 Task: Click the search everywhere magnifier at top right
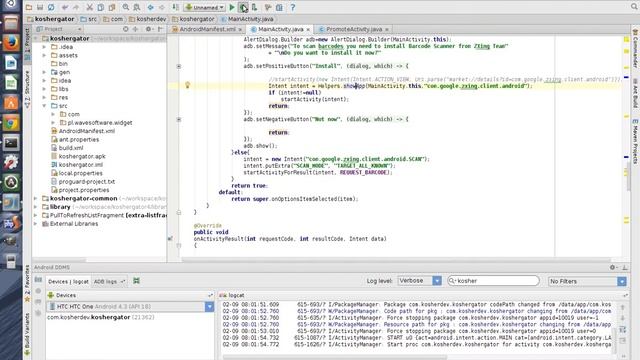point(635,7)
